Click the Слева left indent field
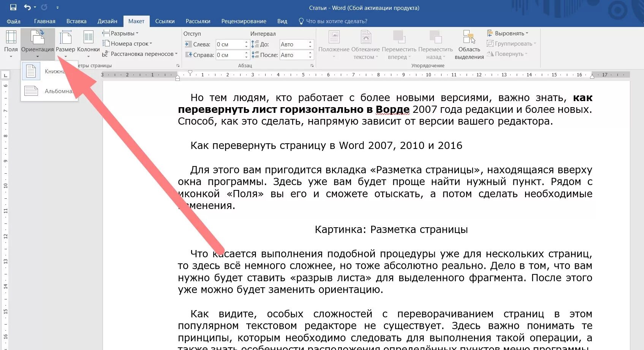The height and width of the screenshot is (350, 644). (229, 44)
